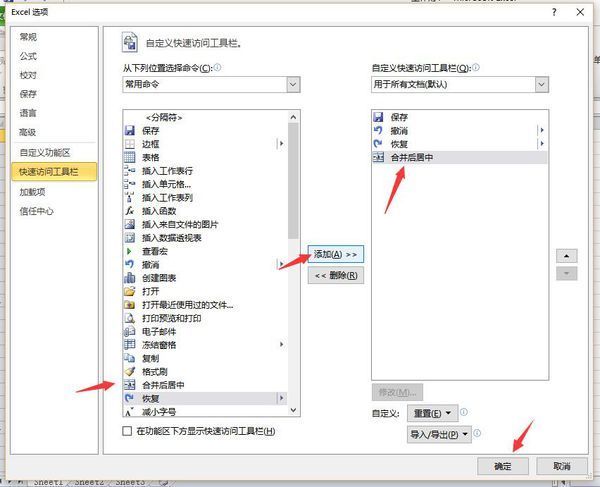
Task: Tick 在功能区下方显示快速访问工具栏 checkbox
Action: click(x=127, y=431)
